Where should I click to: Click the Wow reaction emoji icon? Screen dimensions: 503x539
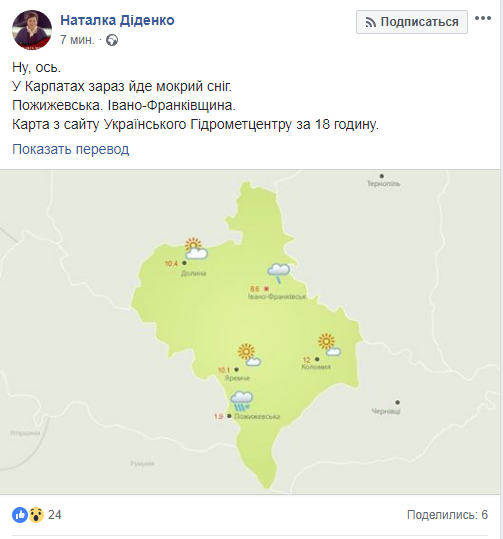tap(36, 515)
